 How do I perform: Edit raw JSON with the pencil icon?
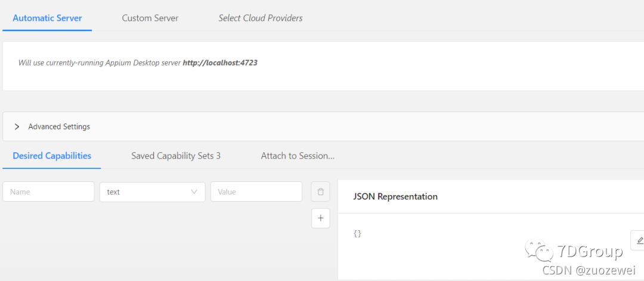pos(638,240)
